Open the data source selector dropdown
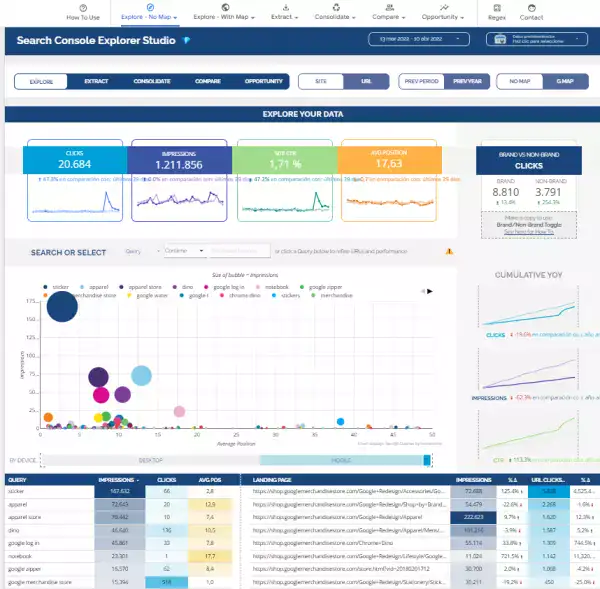This screenshot has height=589, width=600. 537,39
